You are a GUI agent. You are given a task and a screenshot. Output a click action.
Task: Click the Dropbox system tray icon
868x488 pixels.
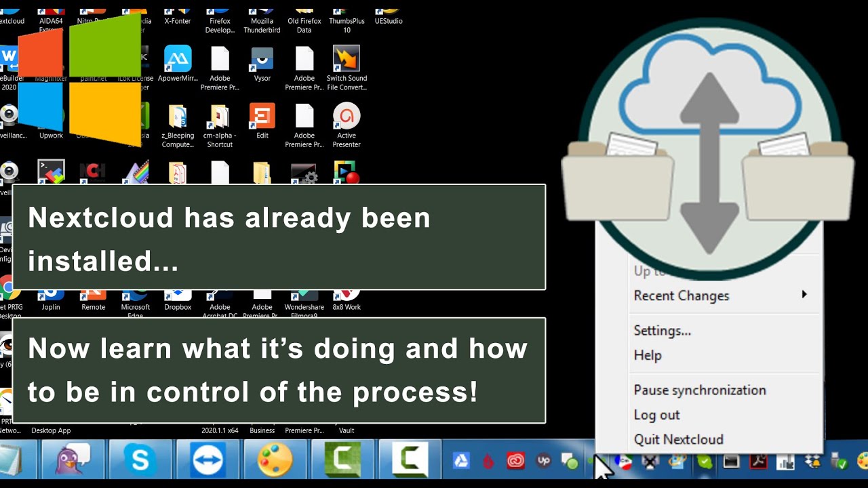click(812, 462)
